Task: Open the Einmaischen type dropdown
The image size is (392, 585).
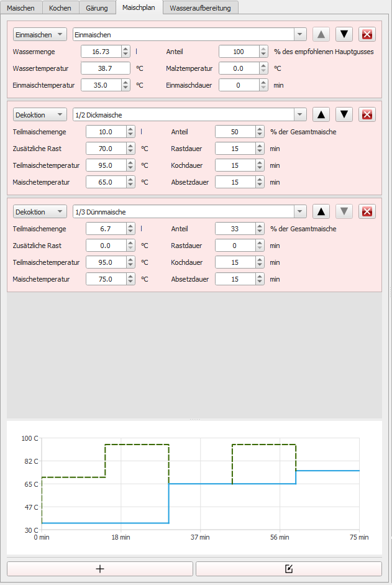Action: [40, 35]
